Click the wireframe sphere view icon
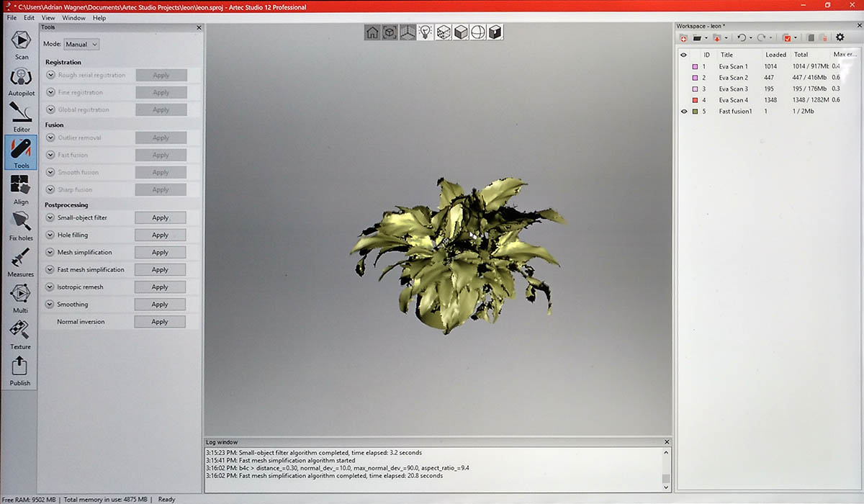The height and width of the screenshot is (504, 864). tap(477, 32)
